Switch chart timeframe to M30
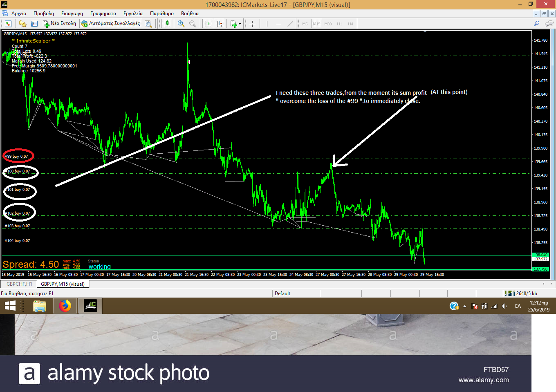The height and width of the screenshot is (392, 556). pos(328,24)
